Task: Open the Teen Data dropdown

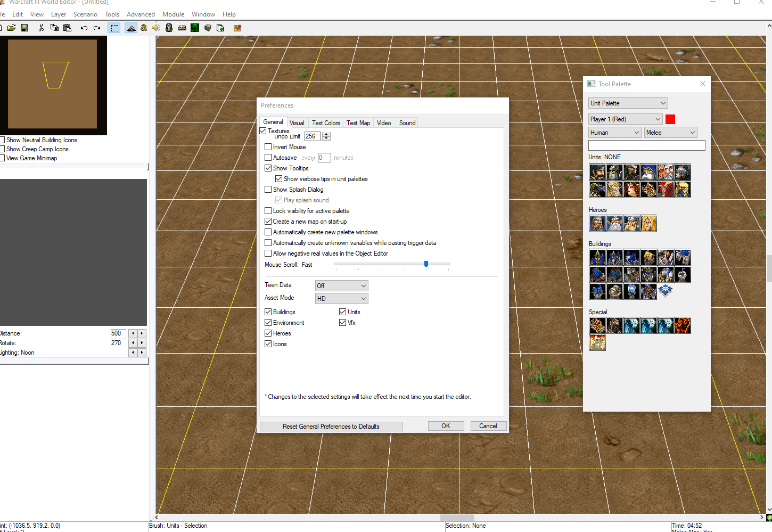Action: [342, 286]
